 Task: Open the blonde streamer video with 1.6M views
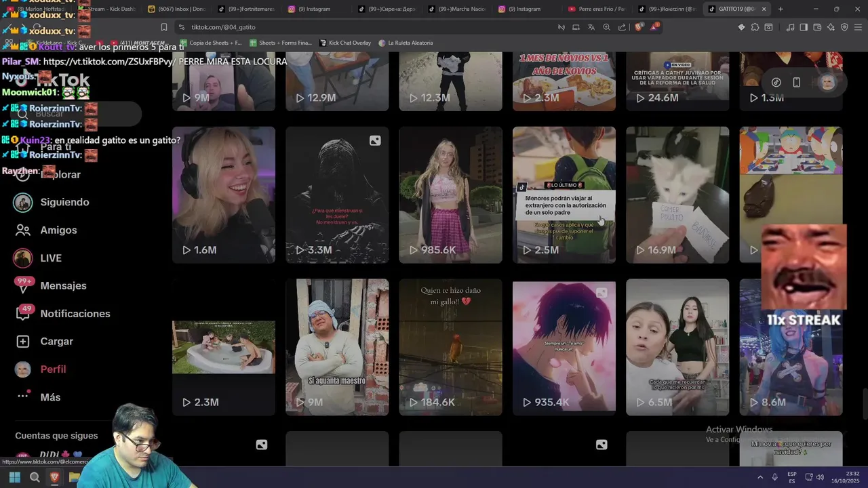pos(224,195)
